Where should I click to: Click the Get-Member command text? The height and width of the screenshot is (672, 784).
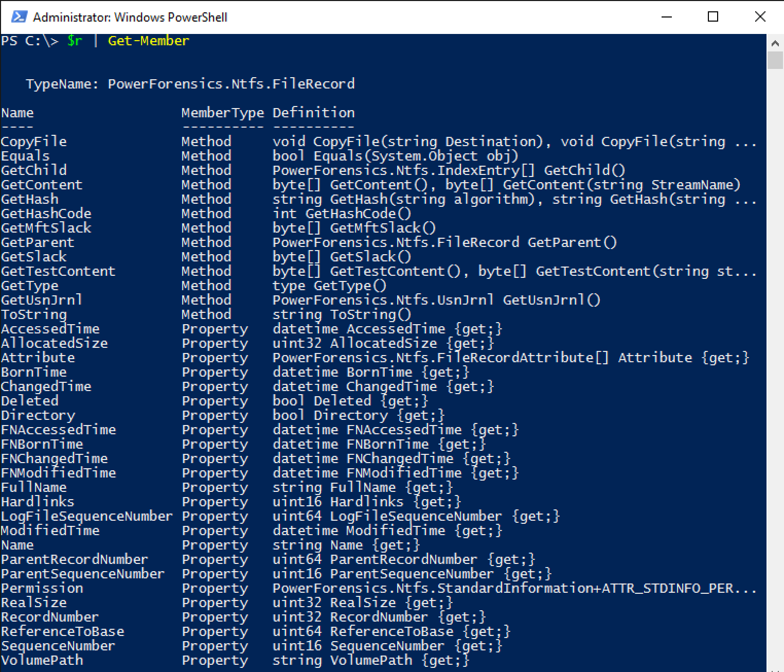[149, 41]
